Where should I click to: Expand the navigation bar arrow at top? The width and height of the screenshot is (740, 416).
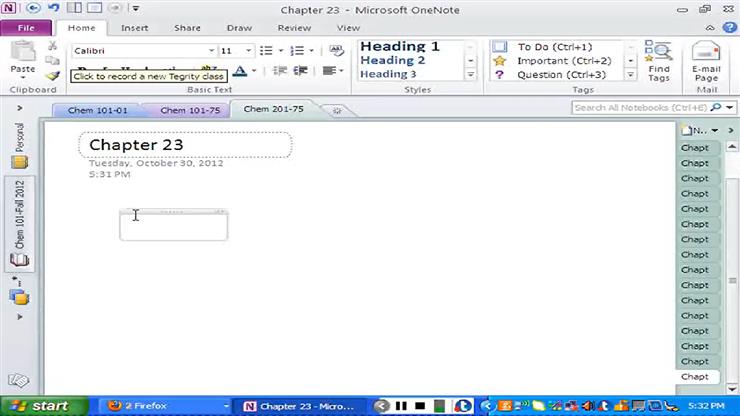click(19, 108)
